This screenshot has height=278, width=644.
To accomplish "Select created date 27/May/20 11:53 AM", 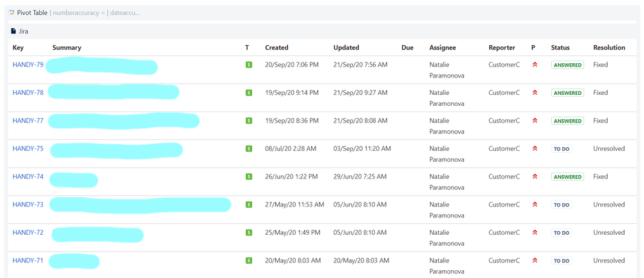I will pyautogui.click(x=294, y=204).
